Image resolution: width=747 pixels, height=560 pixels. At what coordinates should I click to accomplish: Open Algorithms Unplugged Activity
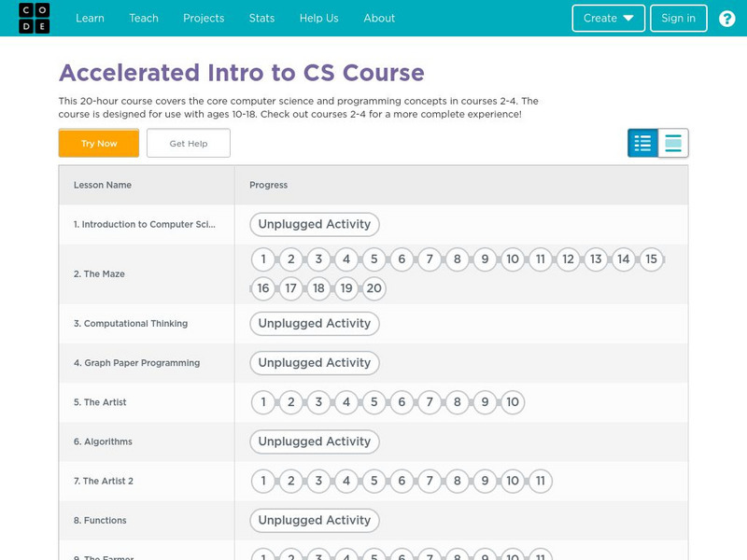click(x=315, y=441)
